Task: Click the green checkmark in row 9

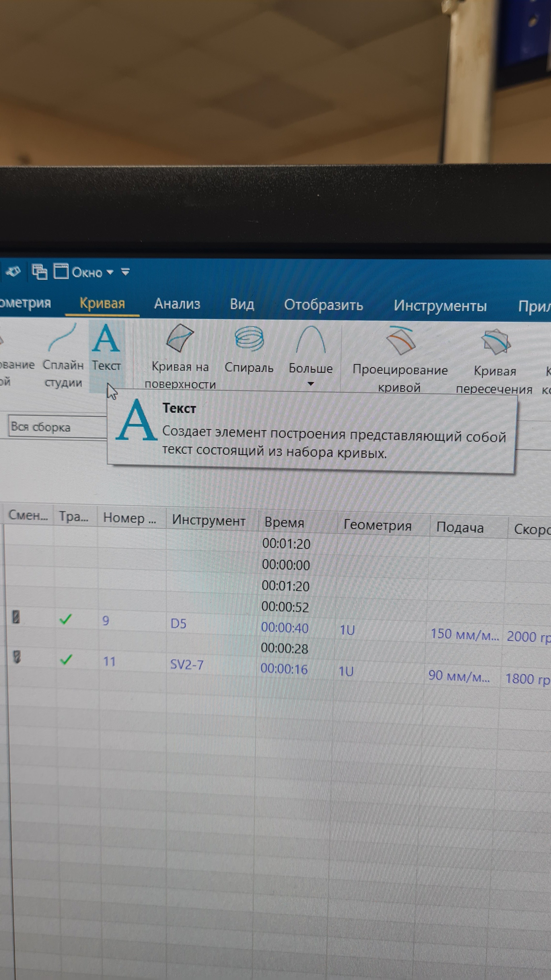Action: pos(66,619)
